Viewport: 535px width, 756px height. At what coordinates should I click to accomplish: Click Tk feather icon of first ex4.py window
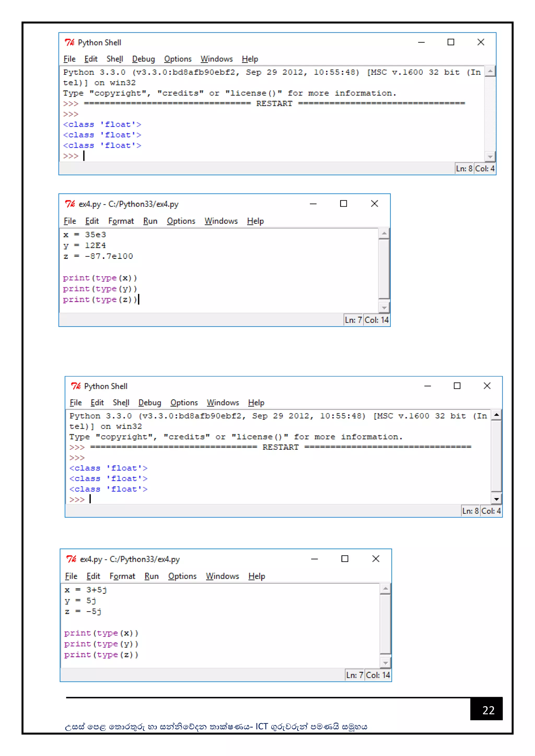(x=70, y=204)
